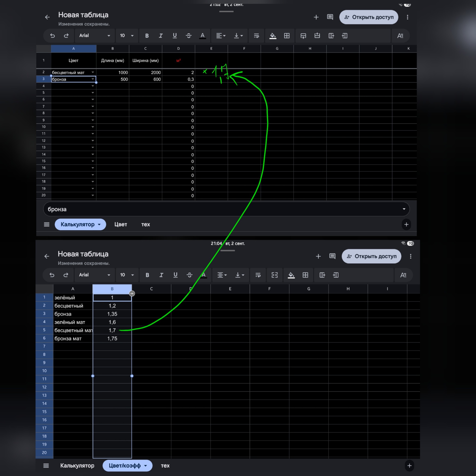The height and width of the screenshot is (476, 476).
Task: Open the Arial font dropdown in top toolbar
Action: click(94, 36)
